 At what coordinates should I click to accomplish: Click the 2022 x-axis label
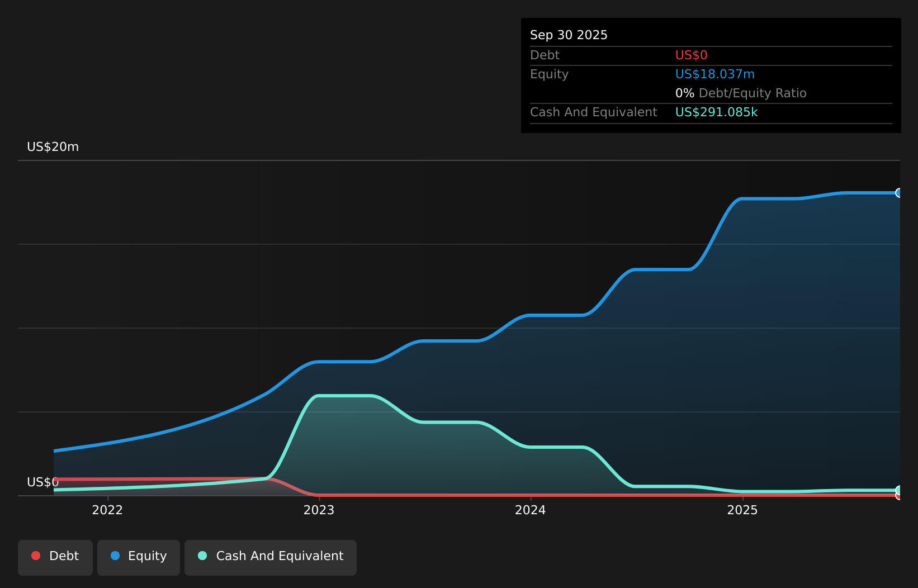(107, 510)
